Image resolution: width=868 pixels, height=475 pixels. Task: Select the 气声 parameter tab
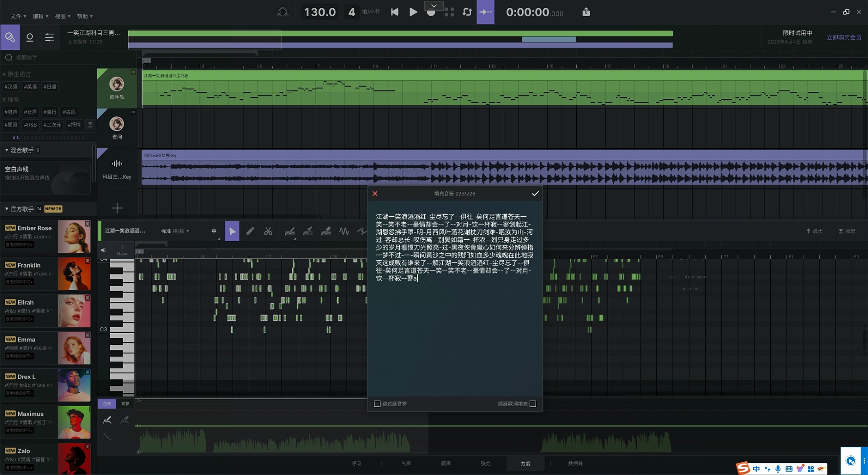coord(406,463)
